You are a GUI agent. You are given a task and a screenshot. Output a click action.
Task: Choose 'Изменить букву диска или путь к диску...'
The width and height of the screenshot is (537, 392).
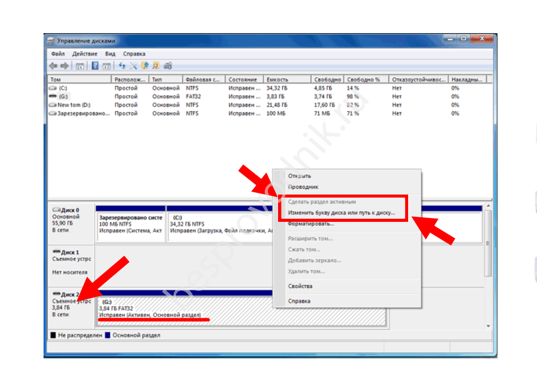tap(341, 213)
